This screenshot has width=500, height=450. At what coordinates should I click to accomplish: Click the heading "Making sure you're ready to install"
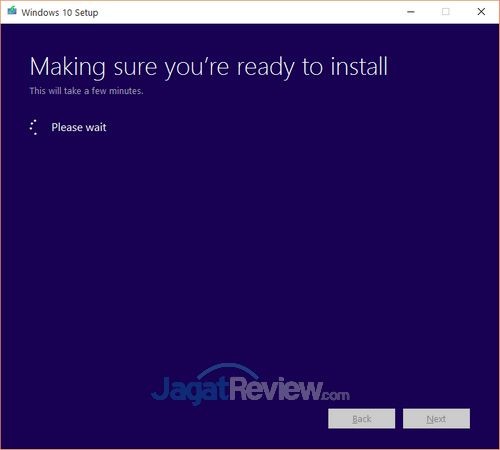[209, 68]
